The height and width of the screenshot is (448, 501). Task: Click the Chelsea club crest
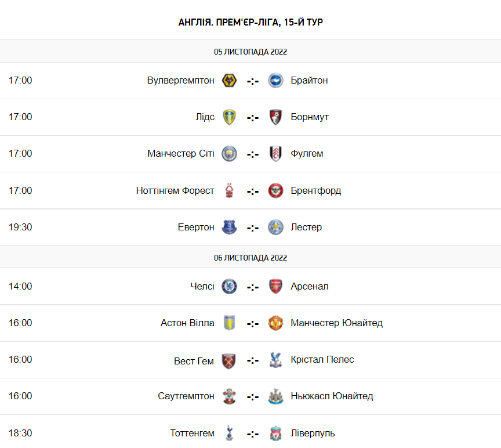230,286
